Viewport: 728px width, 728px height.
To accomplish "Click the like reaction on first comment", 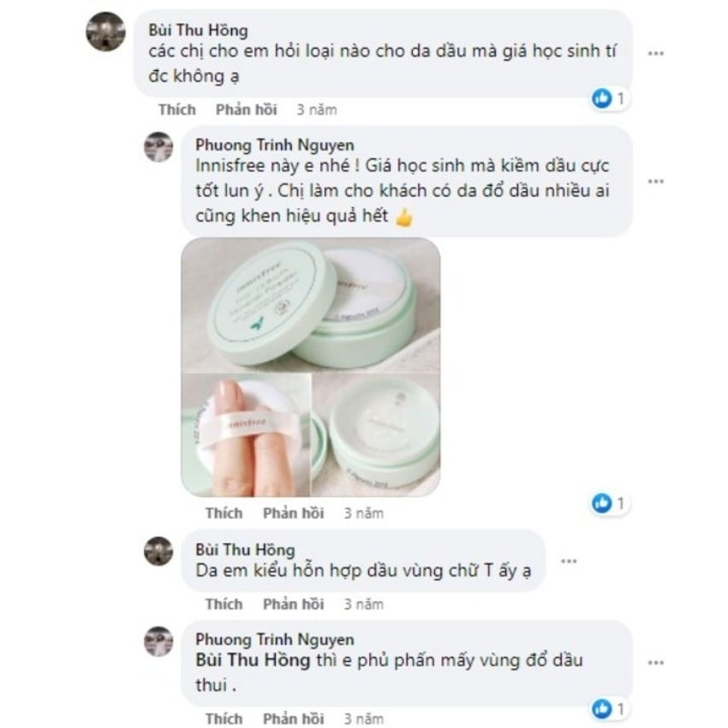I will [x=602, y=99].
